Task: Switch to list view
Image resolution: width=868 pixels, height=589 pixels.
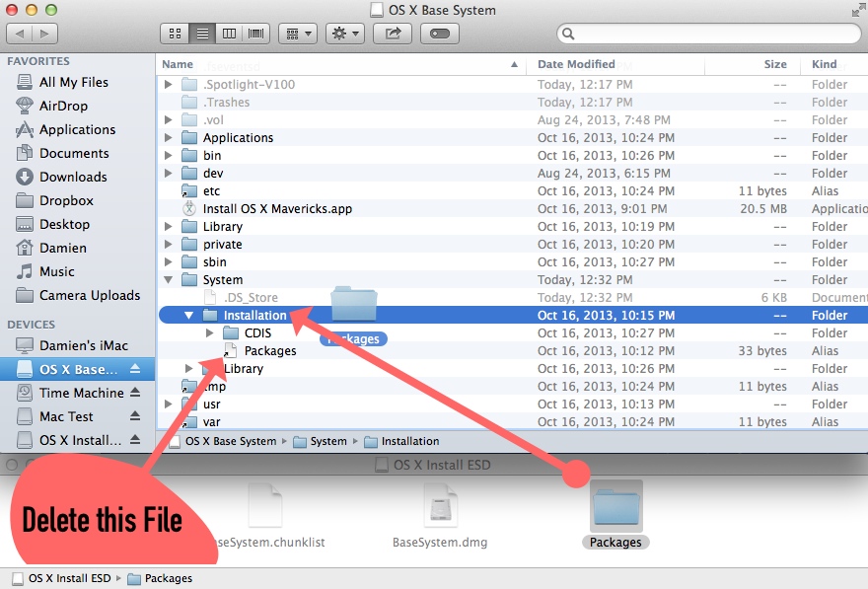Action: pos(202,34)
